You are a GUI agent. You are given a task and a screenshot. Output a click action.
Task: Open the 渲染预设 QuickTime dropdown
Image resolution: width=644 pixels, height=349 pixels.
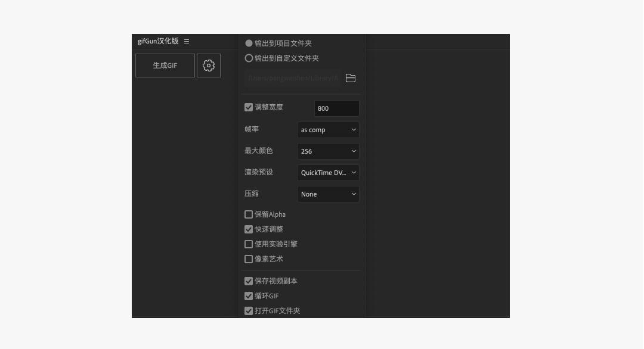point(328,172)
